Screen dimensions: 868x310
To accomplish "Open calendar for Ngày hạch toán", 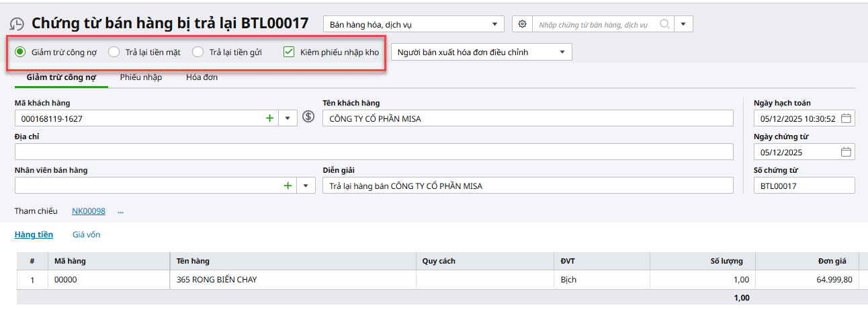I will [847, 118].
